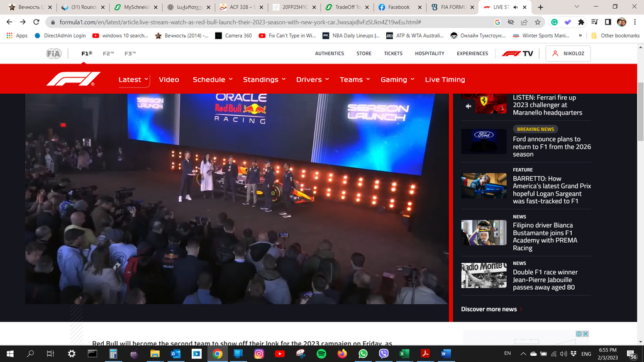Bookmark this page with the star icon
The height and width of the screenshot is (362, 644).
pos(537,22)
